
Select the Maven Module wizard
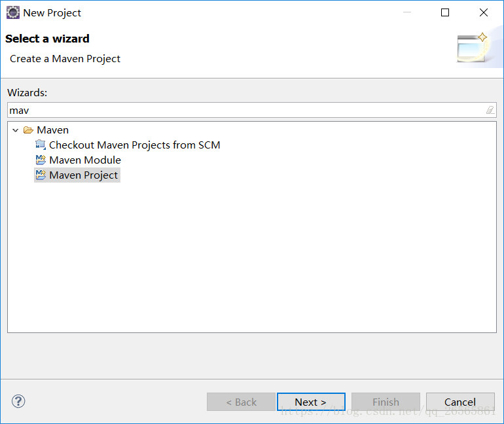point(85,160)
